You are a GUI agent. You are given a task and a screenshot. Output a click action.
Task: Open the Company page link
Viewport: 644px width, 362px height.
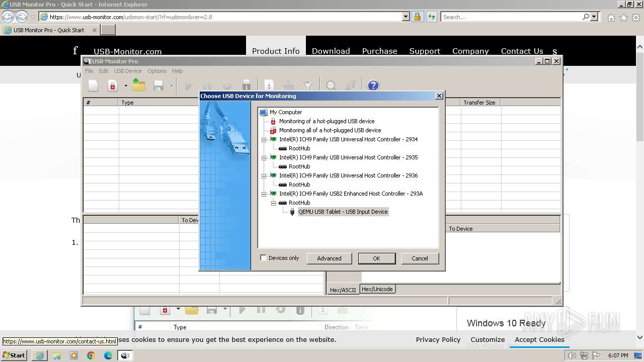[x=470, y=51]
